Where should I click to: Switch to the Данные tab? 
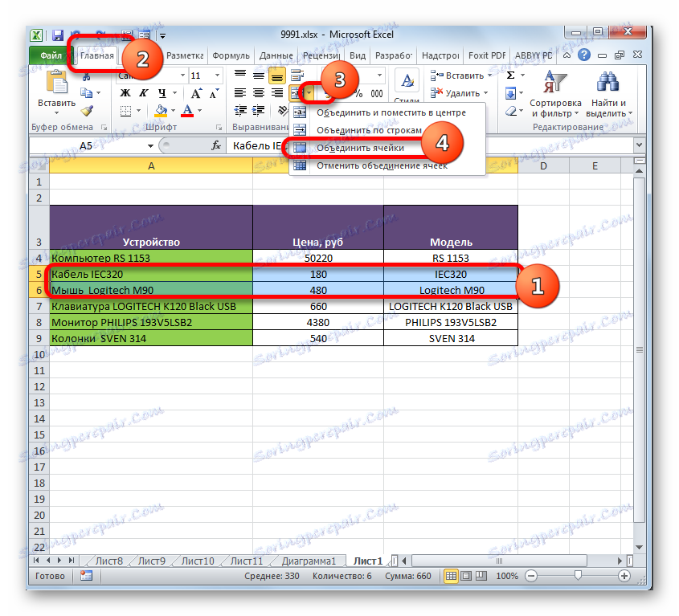[276, 55]
